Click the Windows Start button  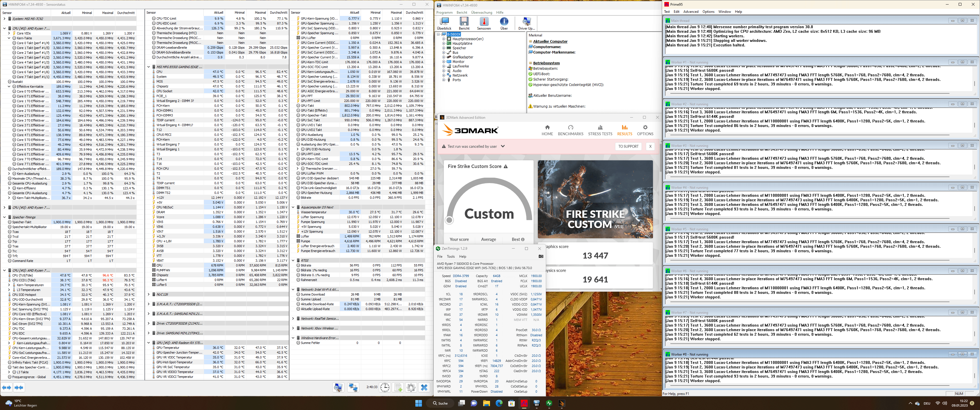[x=418, y=403]
